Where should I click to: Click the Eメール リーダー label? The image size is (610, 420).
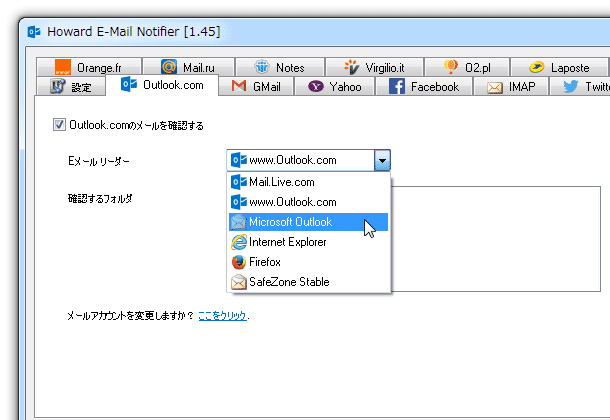pos(99,161)
